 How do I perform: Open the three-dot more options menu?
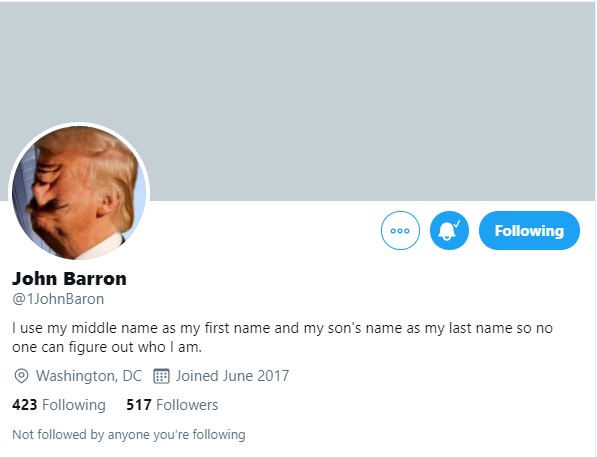(400, 230)
